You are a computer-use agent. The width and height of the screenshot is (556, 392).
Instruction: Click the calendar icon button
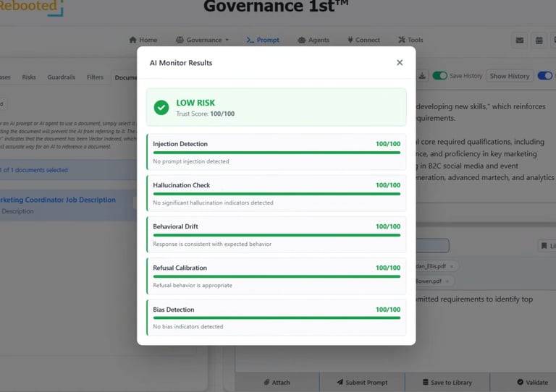coord(539,41)
